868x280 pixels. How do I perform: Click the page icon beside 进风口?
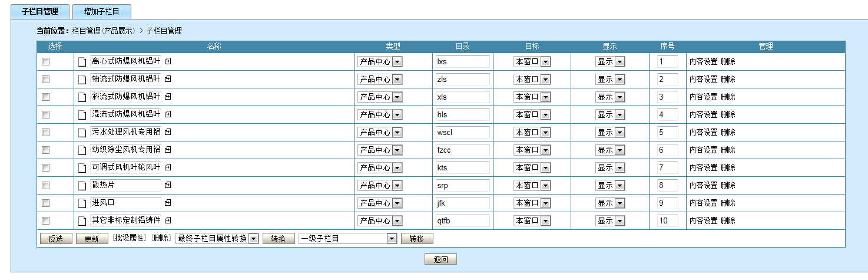(x=82, y=203)
